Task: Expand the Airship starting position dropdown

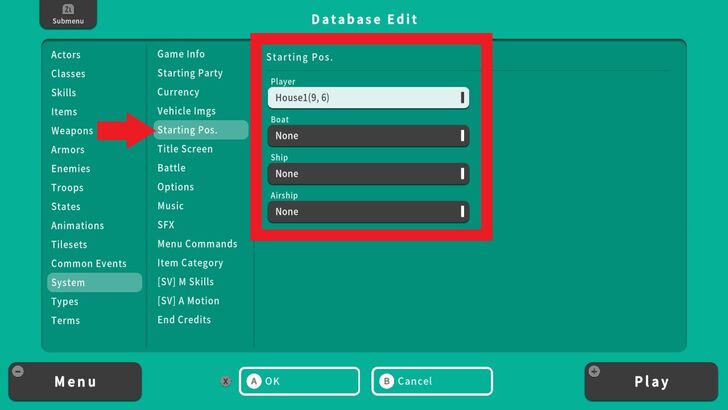Action: [x=368, y=212]
